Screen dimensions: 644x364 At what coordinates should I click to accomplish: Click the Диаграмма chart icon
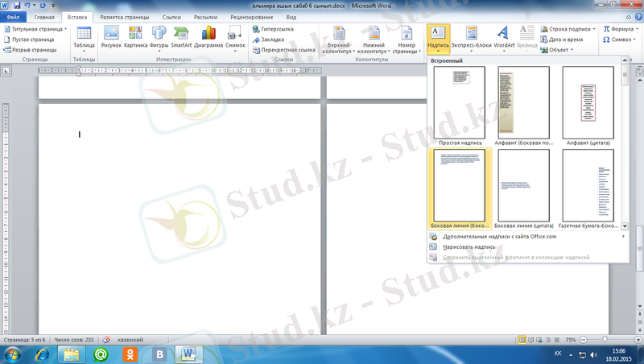point(209,37)
